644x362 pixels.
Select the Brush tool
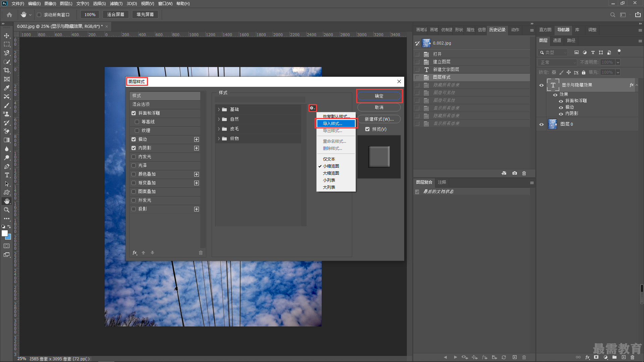7,105
